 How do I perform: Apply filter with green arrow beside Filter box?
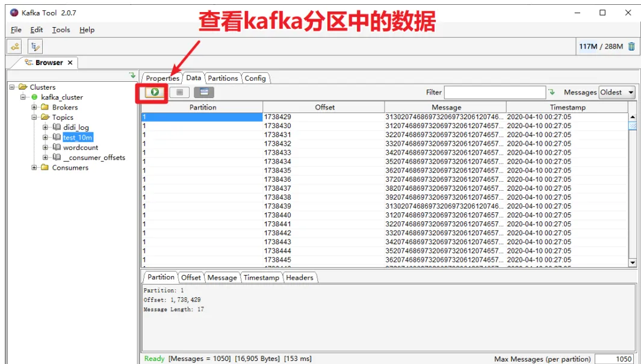[x=552, y=92]
